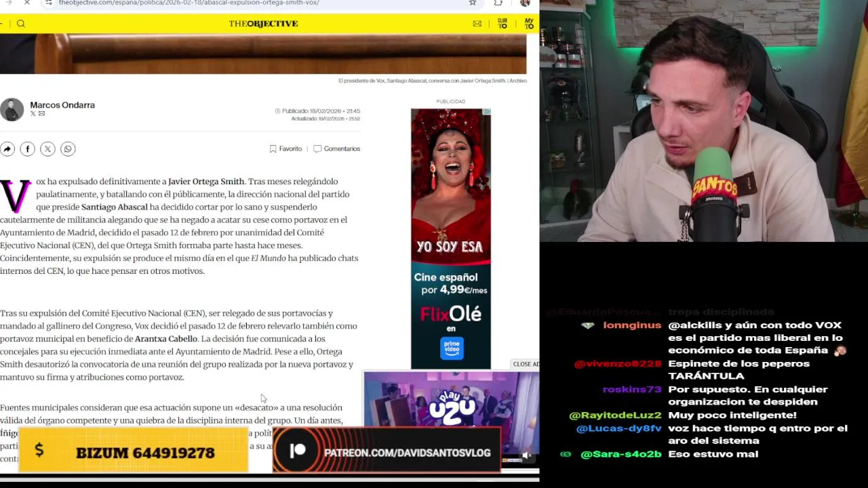Open the browser profile avatar

pyautogui.click(x=525, y=3)
